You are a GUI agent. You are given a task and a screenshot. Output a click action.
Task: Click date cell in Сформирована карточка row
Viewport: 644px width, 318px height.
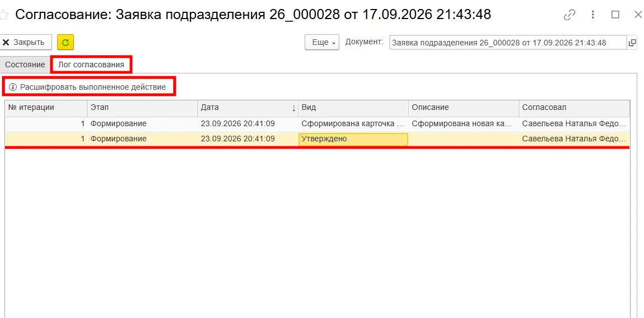[248, 123]
